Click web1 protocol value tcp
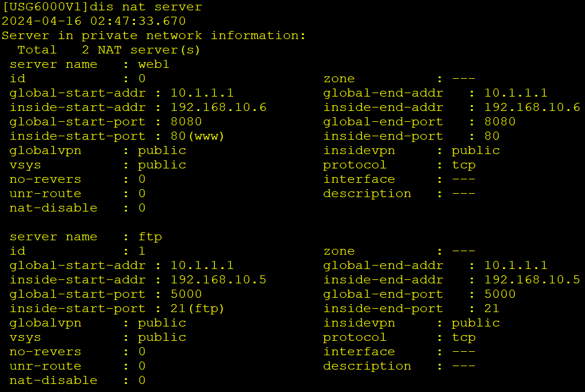The image size is (585, 392). click(464, 165)
